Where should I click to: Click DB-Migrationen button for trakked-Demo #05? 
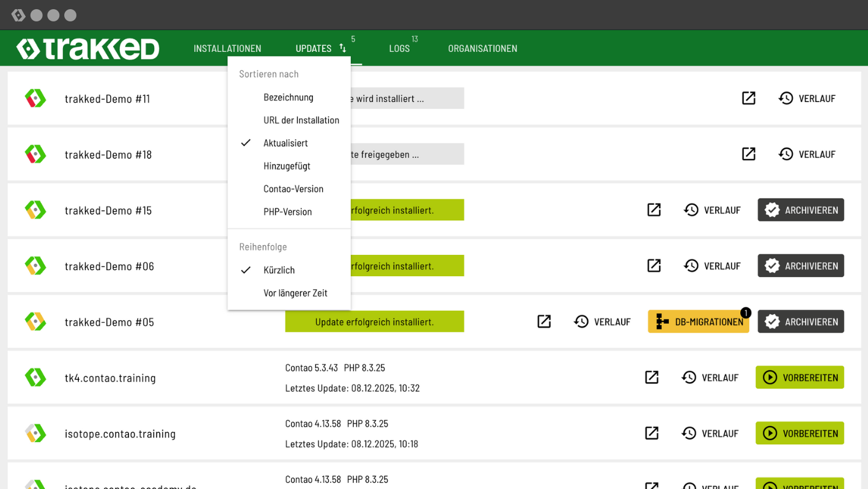(x=698, y=322)
